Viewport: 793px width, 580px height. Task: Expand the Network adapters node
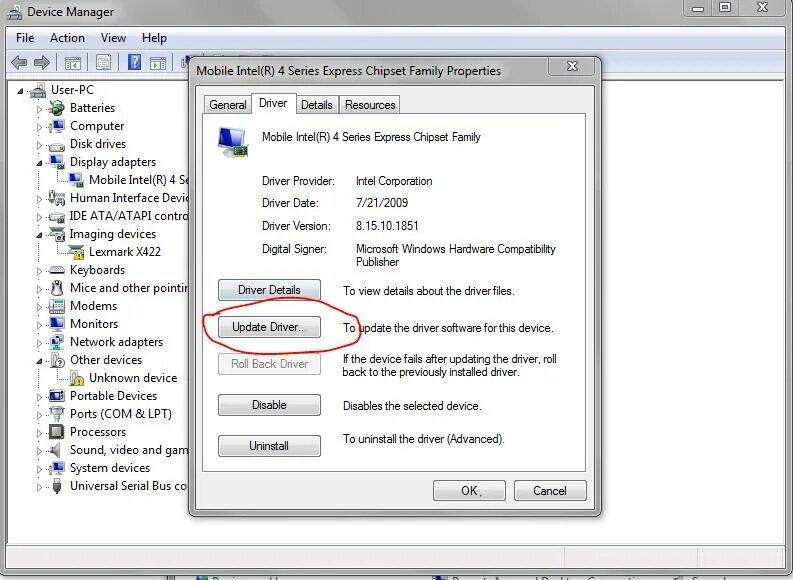39,343
